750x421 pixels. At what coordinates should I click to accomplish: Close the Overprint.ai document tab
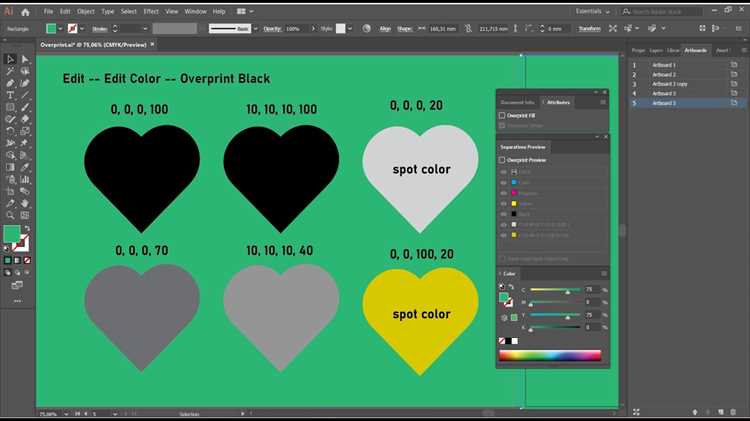pyautogui.click(x=152, y=44)
